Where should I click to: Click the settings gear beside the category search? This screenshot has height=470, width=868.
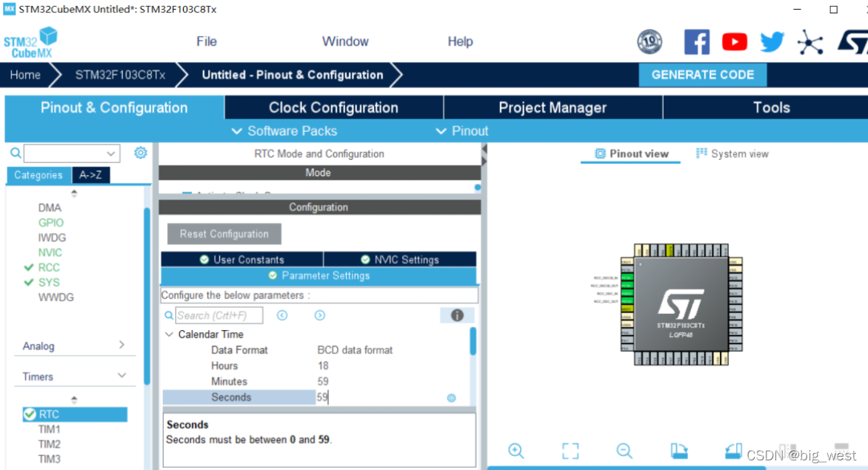(x=141, y=152)
